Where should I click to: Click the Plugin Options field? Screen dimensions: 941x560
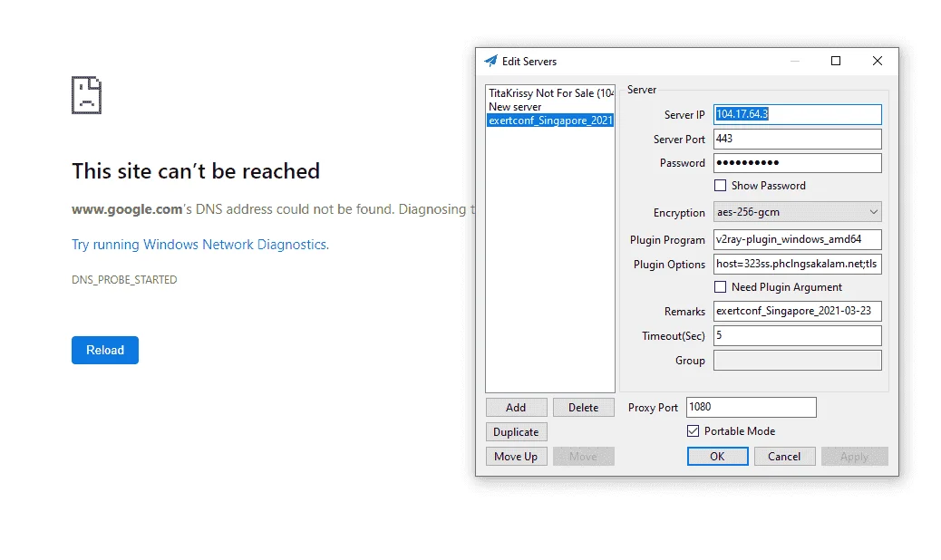[798, 264]
